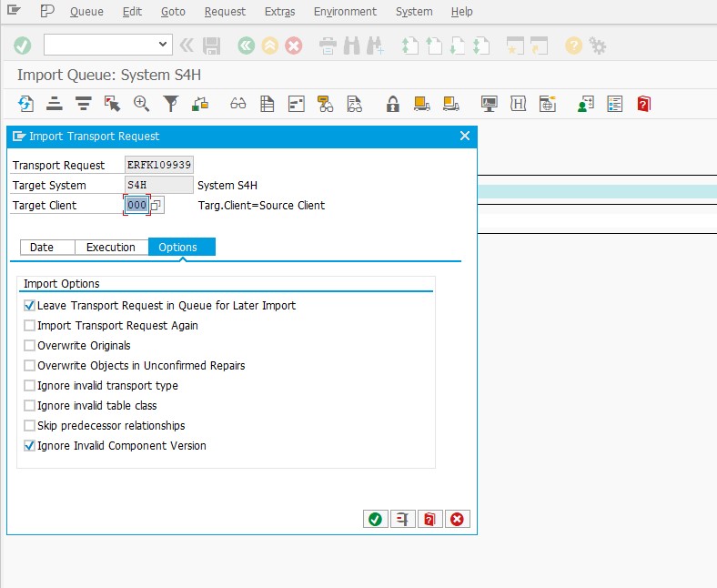Click the Create New Session icon
Screen dimensions: 717x588
(x=515, y=46)
